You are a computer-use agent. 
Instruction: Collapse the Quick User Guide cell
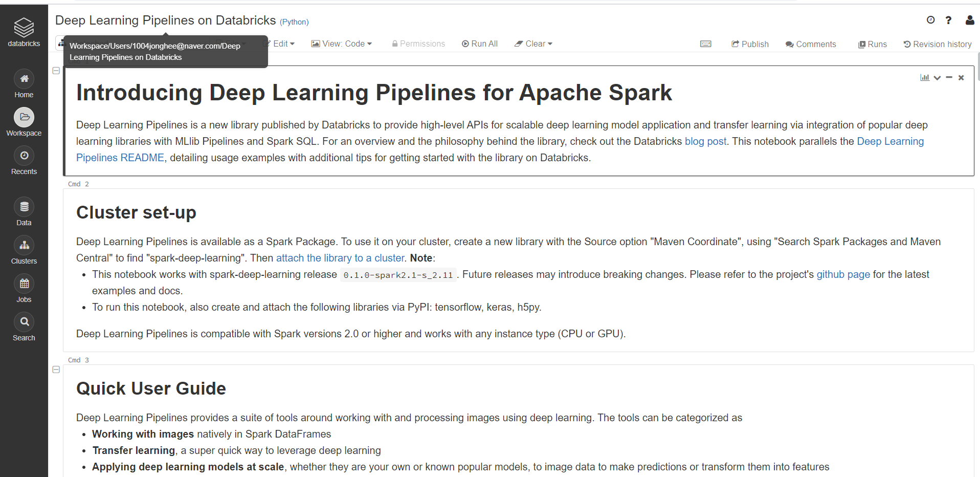click(x=56, y=370)
